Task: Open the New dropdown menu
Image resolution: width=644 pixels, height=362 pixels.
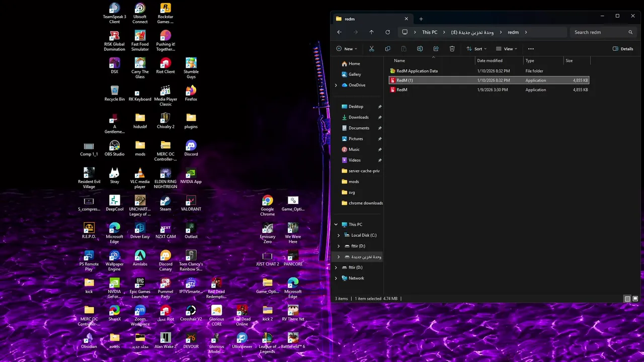Action: pyautogui.click(x=347, y=49)
